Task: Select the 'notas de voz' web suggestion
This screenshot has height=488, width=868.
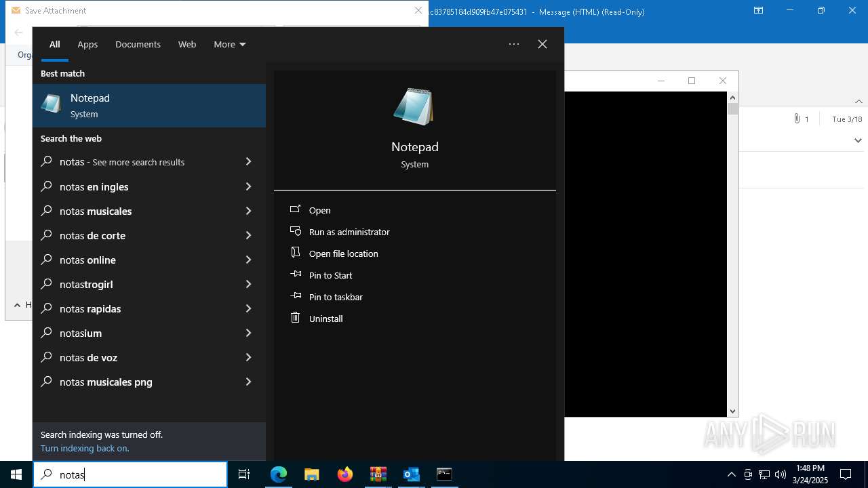Action: click(149, 357)
